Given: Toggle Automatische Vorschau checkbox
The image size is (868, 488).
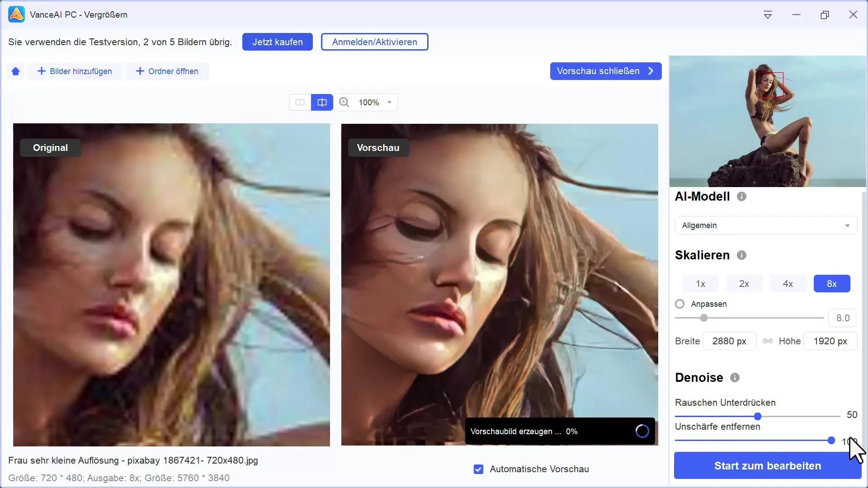Looking at the screenshot, I should coord(478,469).
